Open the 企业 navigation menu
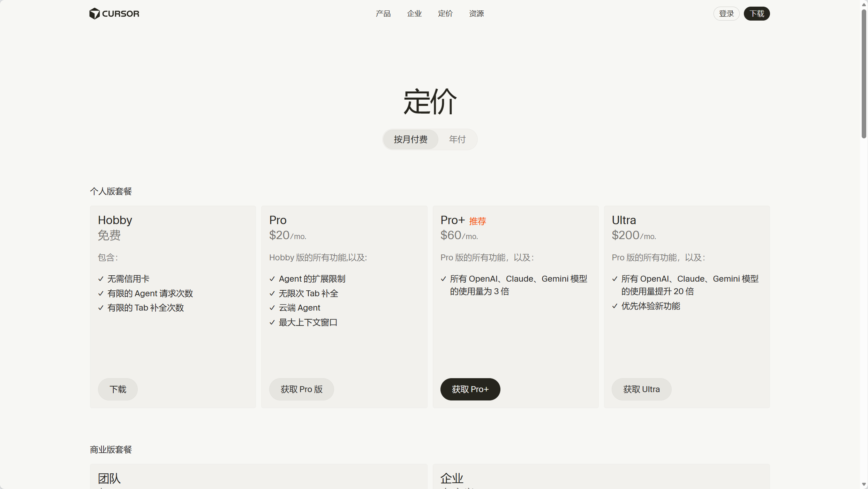This screenshot has height=489, width=868. pyautogui.click(x=414, y=14)
